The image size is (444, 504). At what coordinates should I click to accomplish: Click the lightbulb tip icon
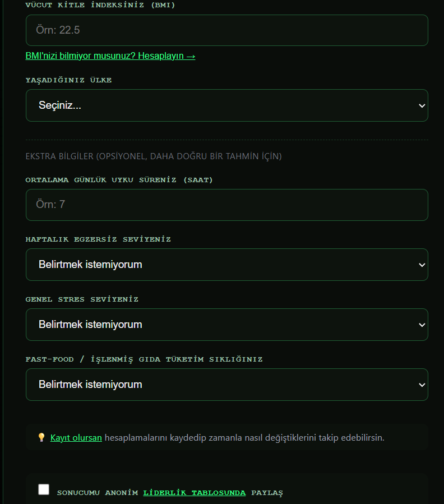[41, 437]
